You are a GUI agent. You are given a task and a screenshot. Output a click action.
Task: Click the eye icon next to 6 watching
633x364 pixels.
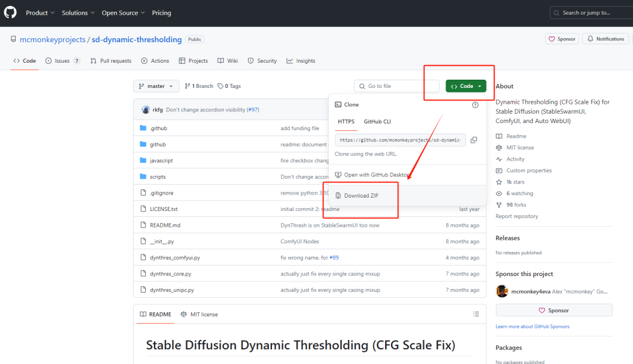[499, 193]
